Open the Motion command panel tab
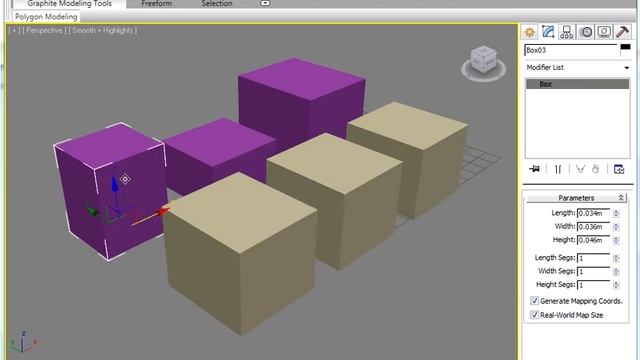Viewport: 640px width, 360px height. [586, 32]
